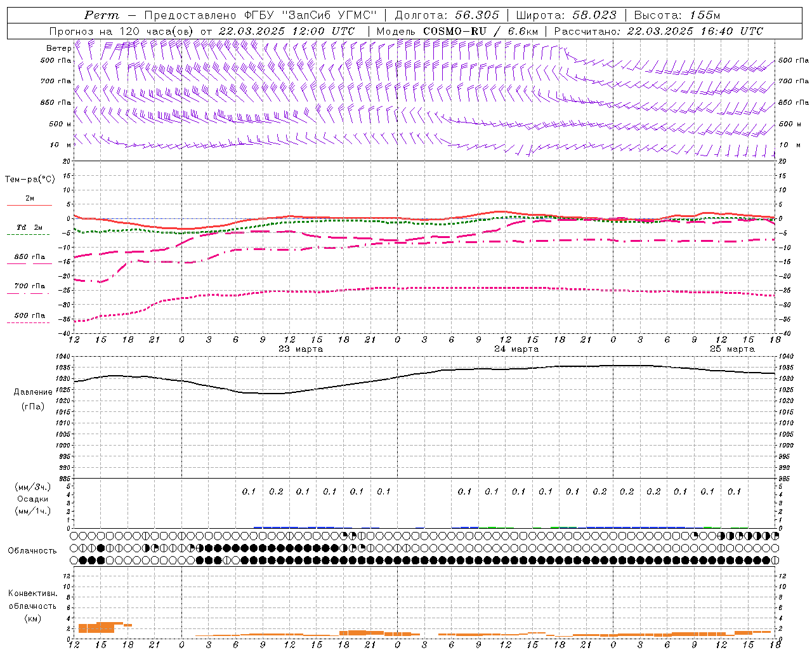Click the '(км)' convective height unit label
Image resolution: width=812 pixels, height=650 pixels.
point(33,618)
